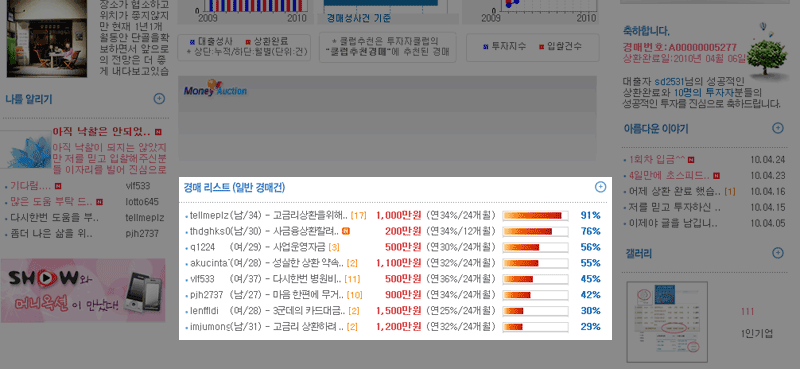Open the 많은 도움 부탁 드.. post
The image size is (800, 369).
click(51, 202)
